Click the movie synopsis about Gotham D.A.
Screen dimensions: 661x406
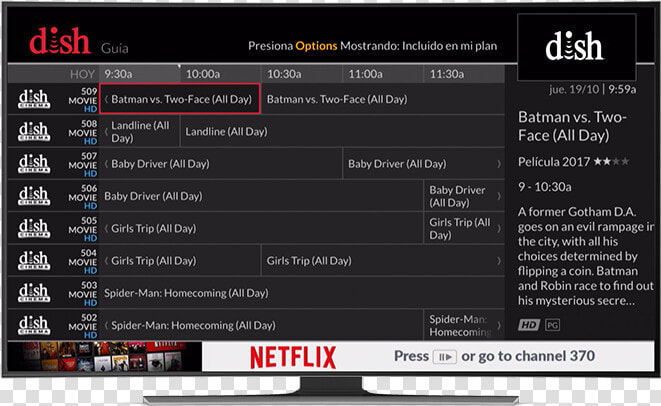point(586,256)
